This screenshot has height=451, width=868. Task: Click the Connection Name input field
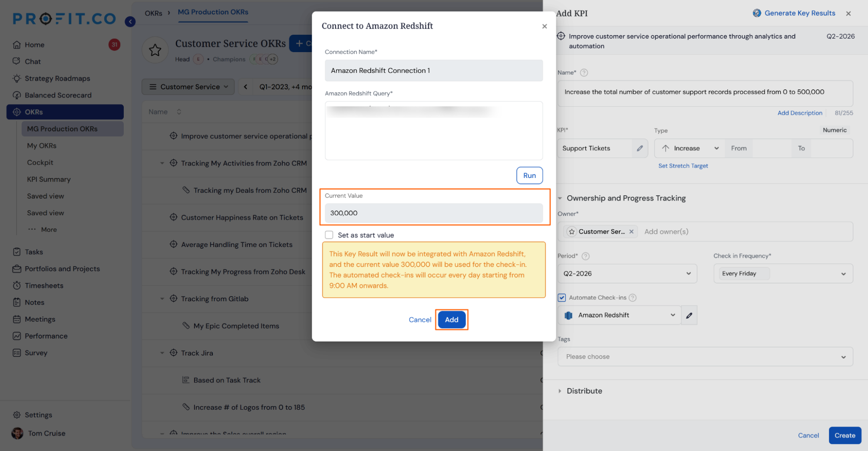pyautogui.click(x=434, y=70)
